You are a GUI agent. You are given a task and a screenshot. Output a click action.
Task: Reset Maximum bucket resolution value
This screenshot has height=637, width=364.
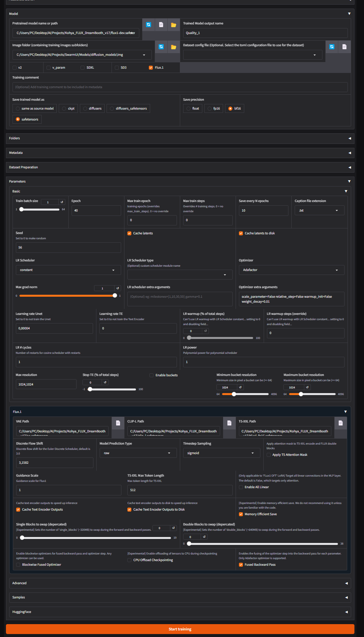pyautogui.click(x=307, y=387)
